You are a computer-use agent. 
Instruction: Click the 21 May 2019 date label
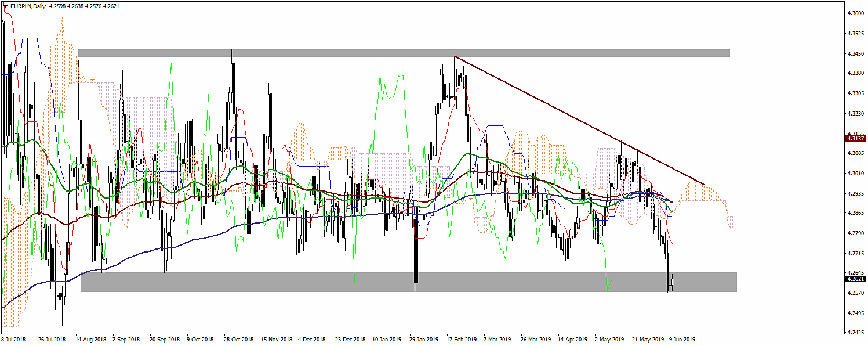click(x=647, y=338)
